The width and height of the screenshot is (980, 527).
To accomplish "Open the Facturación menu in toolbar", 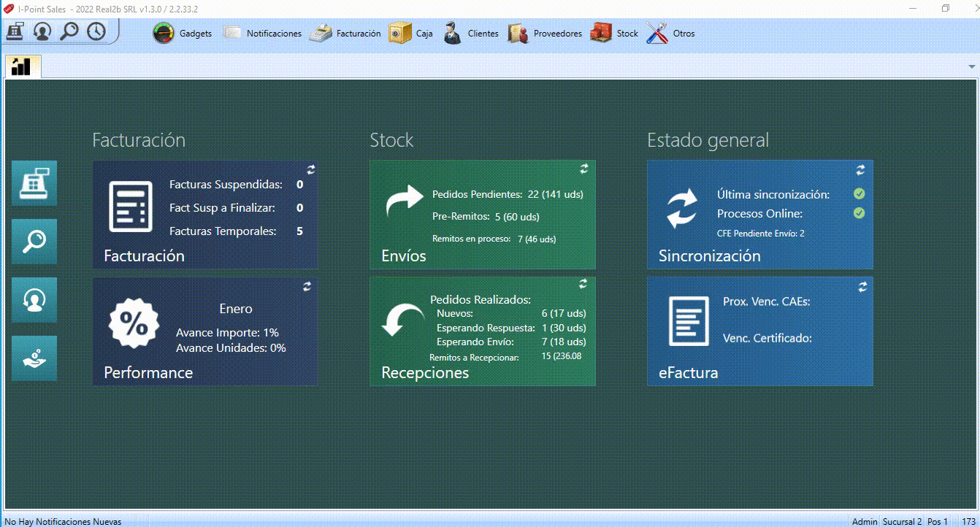I will tap(345, 34).
